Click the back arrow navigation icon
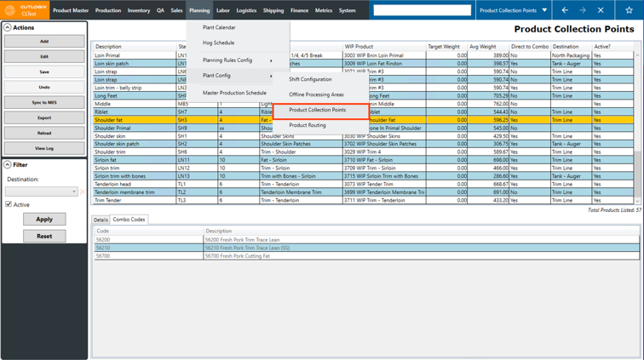This screenshot has width=644, height=360. [x=565, y=10]
